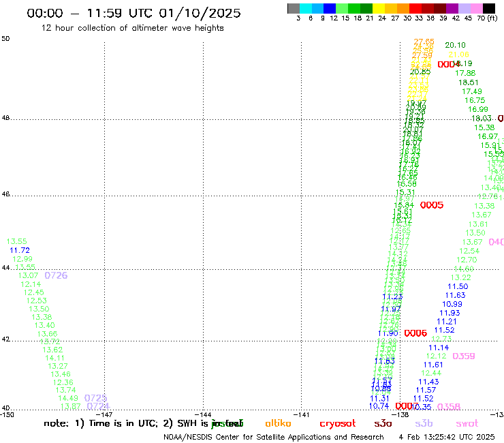This screenshot has height=443, width=504.
Task: Click the chart title with UTC date 01/10/2025
Action: tap(133, 13)
